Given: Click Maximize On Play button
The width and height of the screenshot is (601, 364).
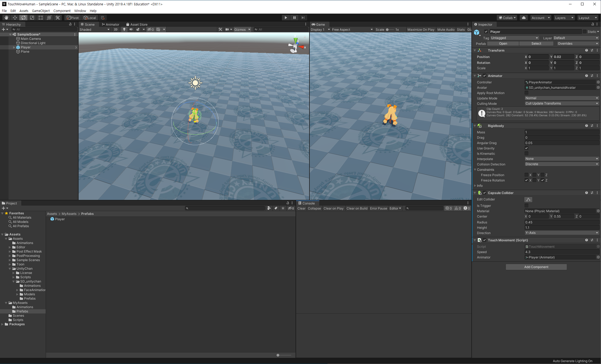Looking at the screenshot, I should coord(421,29).
